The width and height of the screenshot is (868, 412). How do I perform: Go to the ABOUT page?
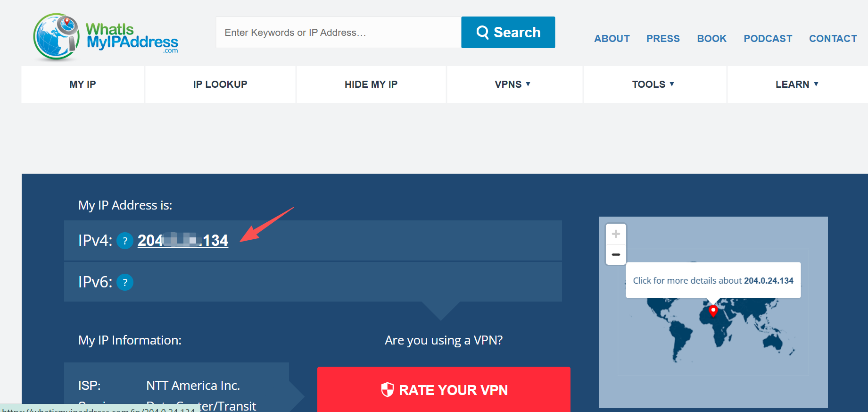(612, 39)
